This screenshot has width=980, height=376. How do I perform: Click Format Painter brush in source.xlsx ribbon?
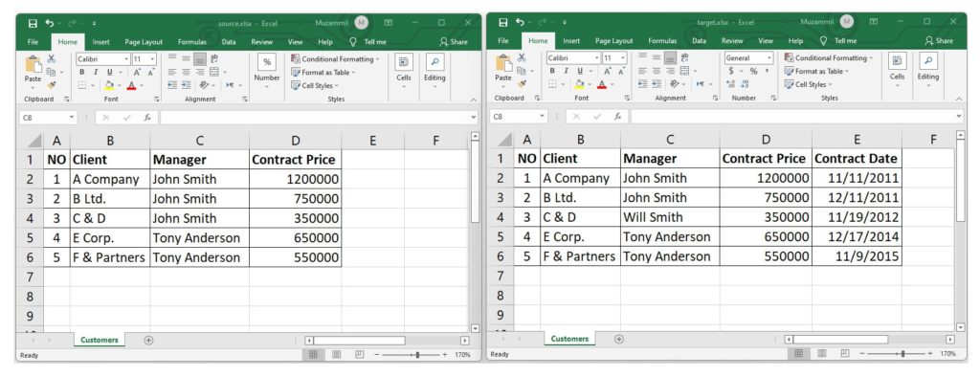(52, 84)
